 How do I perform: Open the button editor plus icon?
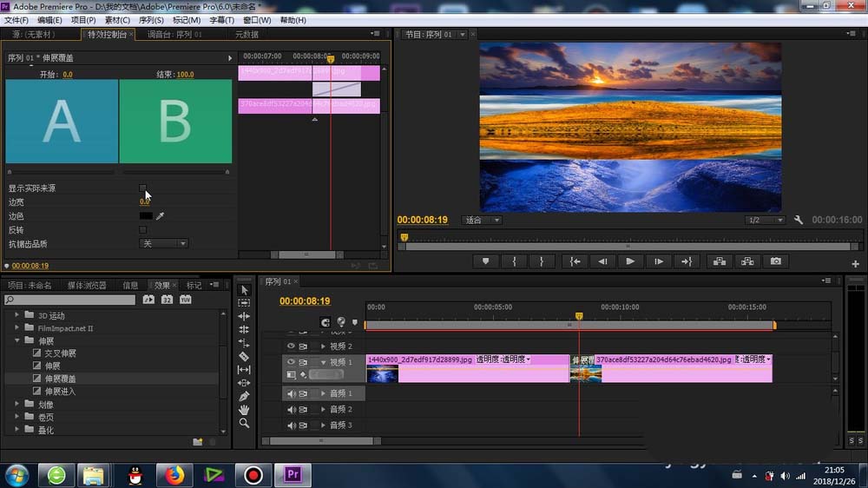(x=855, y=264)
